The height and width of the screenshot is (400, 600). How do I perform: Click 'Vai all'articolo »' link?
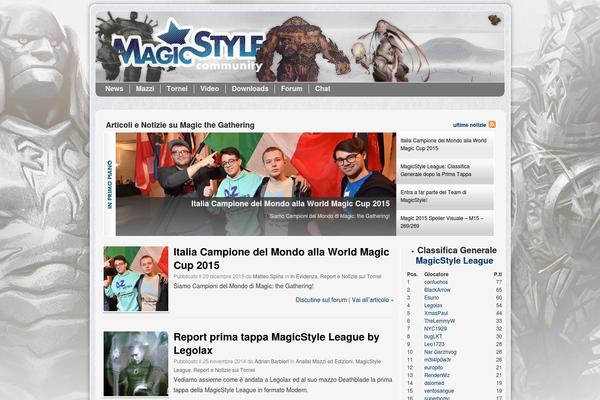pyautogui.click(x=373, y=300)
